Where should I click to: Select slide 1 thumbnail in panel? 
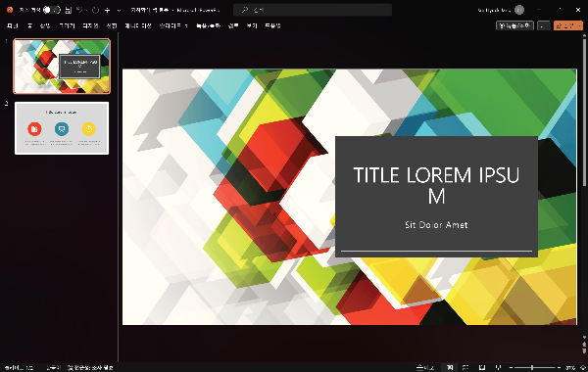62,67
